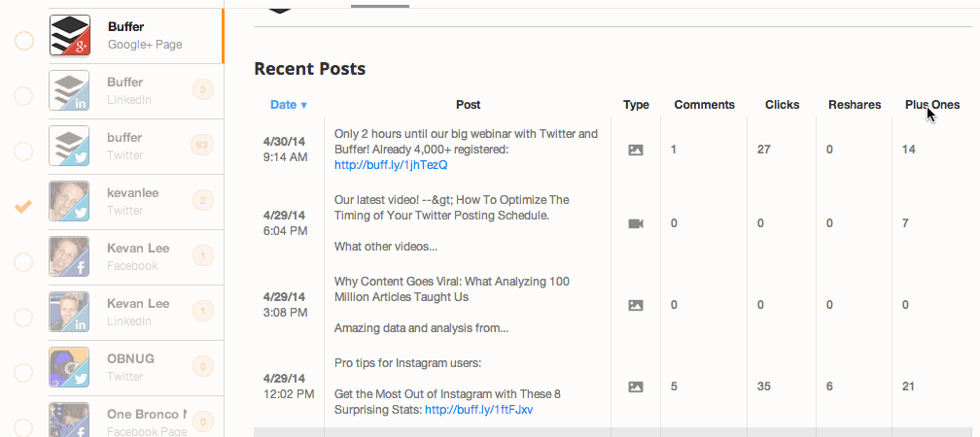Select the Buffer Google+ Page profile icon
980x437 pixels.
point(69,35)
